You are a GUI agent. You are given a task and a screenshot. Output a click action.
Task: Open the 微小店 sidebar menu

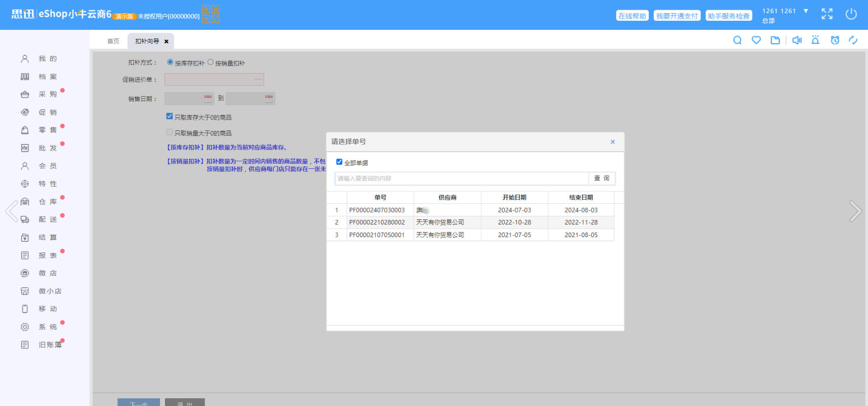point(40,291)
